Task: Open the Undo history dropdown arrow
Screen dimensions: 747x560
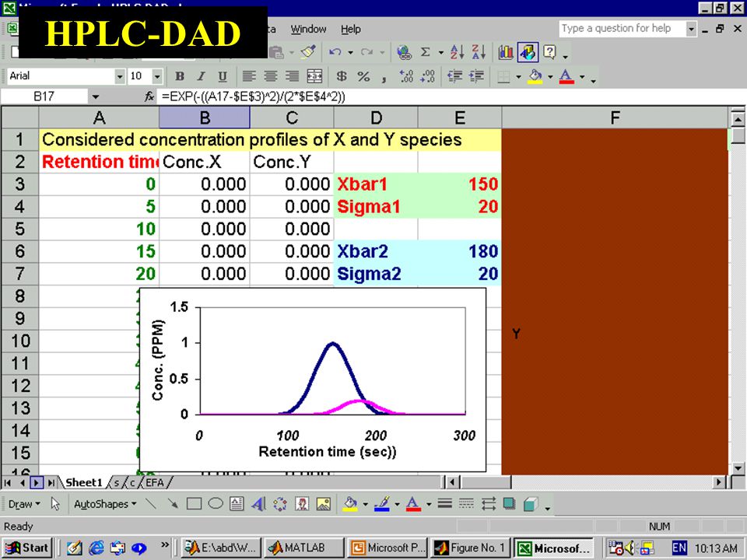Action: click(x=350, y=52)
